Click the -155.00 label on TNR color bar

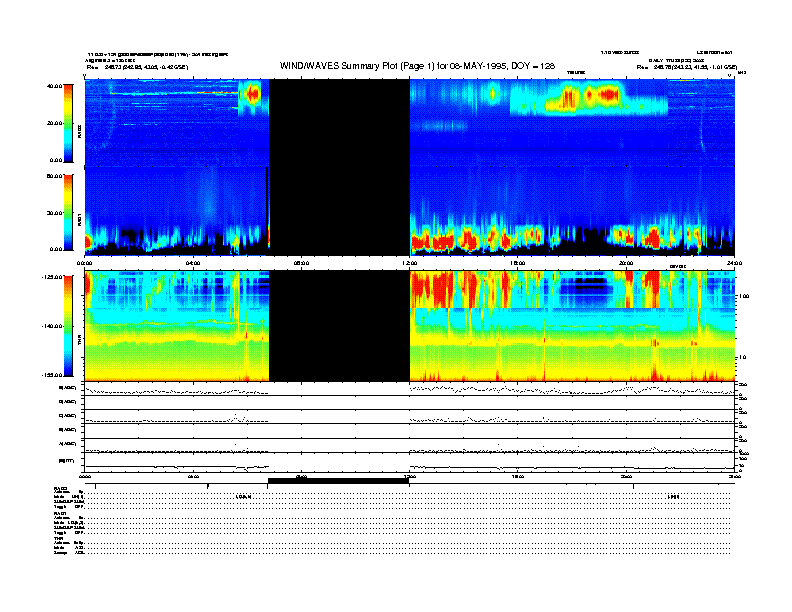(53, 375)
